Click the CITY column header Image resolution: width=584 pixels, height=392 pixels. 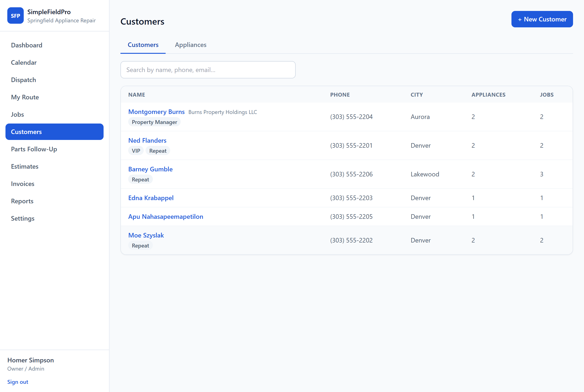[417, 95]
